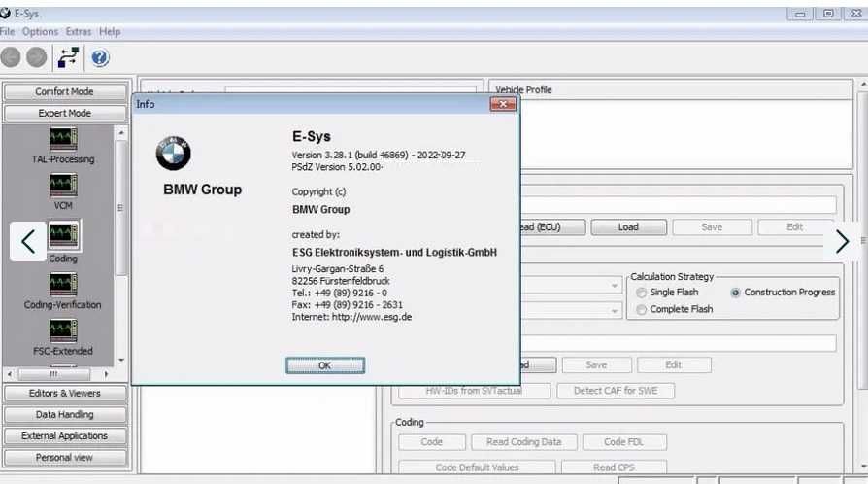Open the File menu

coord(7,32)
